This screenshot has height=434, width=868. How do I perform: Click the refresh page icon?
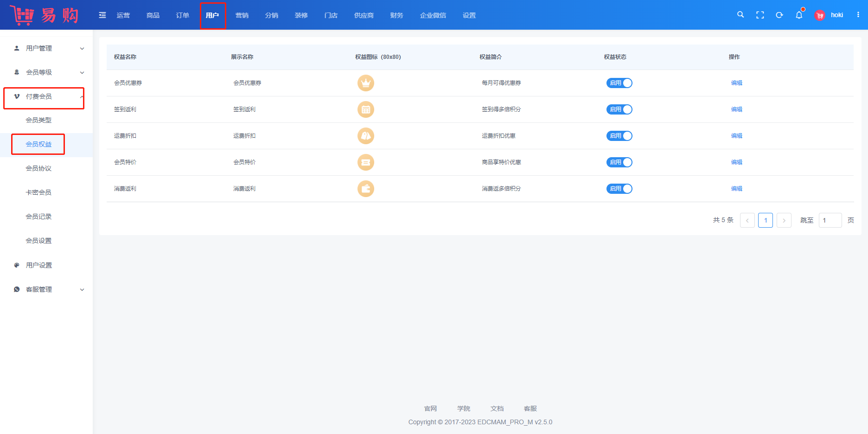coord(779,15)
